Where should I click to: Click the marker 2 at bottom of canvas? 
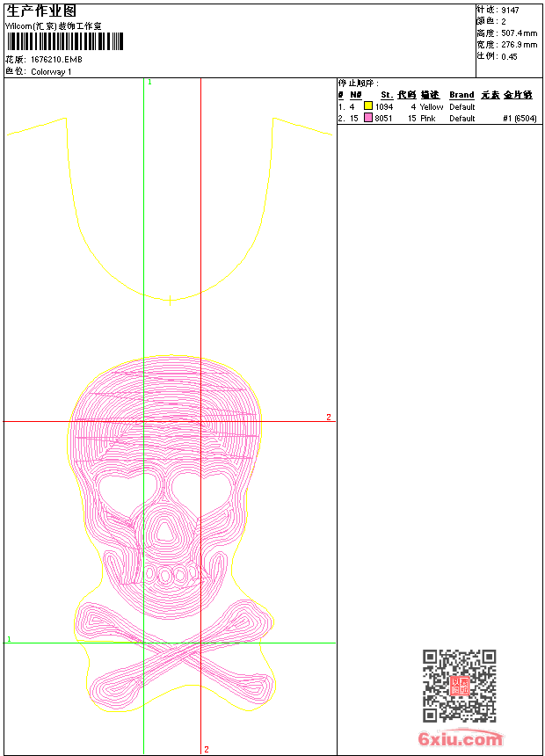[x=207, y=749]
